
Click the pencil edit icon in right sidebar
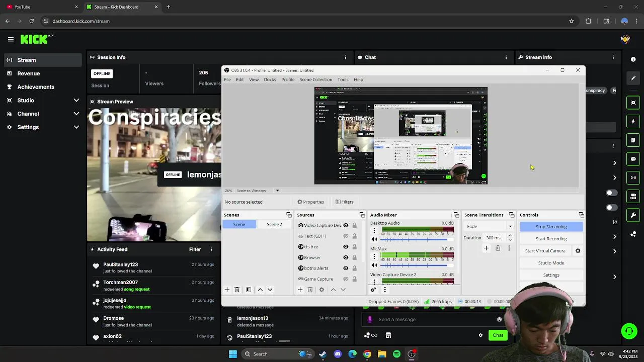coord(633,78)
